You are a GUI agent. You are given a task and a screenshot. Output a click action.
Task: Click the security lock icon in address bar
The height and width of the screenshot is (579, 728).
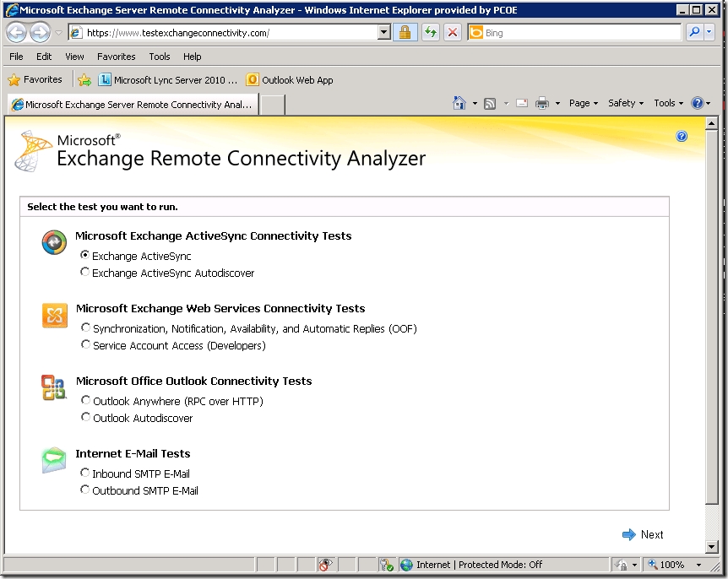pyautogui.click(x=405, y=32)
